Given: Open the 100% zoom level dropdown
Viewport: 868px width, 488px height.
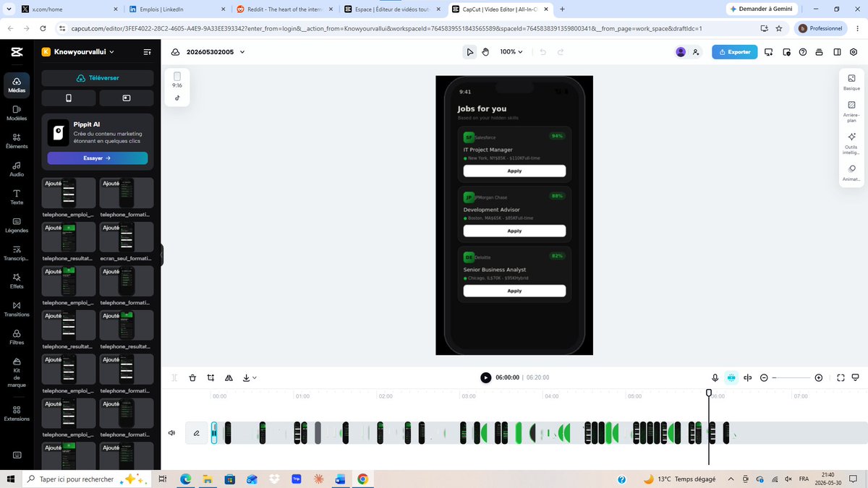Looking at the screenshot, I should point(511,52).
